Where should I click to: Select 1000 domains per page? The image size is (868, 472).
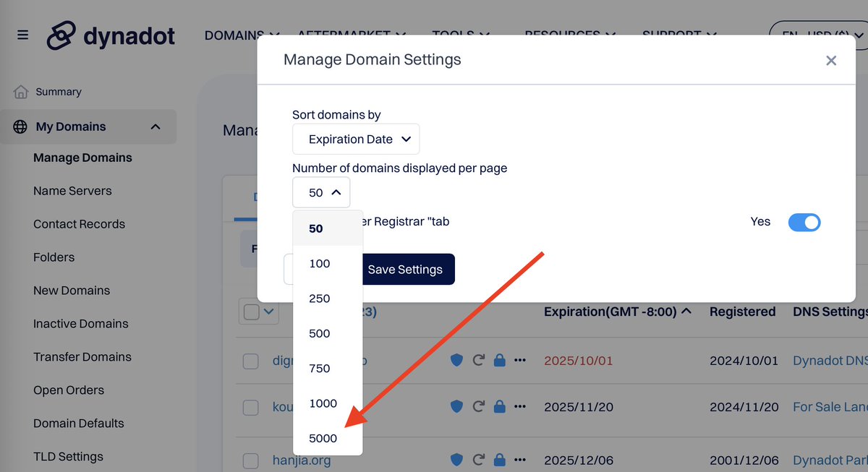(x=328, y=403)
